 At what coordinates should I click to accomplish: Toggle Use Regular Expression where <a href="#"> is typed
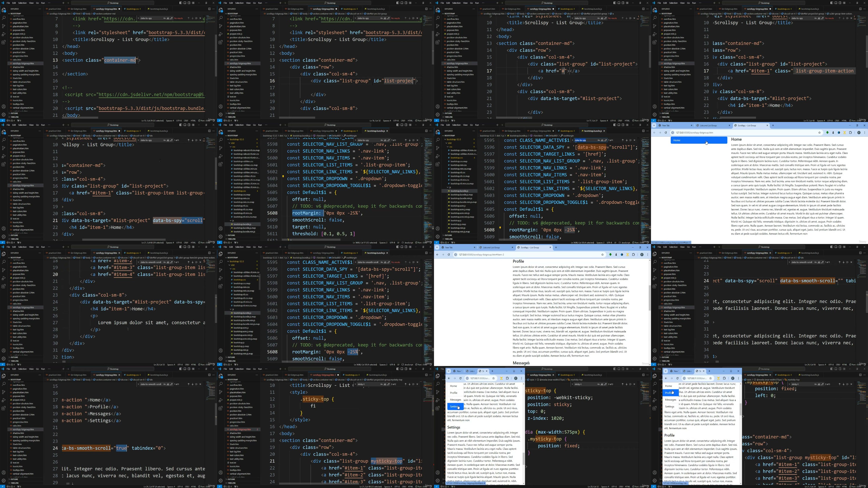[x=606, y=18]
